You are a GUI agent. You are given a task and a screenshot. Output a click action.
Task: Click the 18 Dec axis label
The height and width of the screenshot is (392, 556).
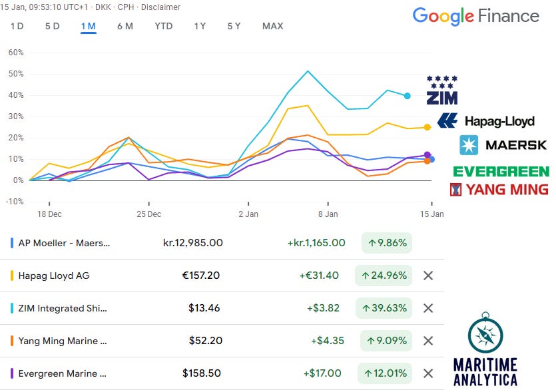point(49,214)
